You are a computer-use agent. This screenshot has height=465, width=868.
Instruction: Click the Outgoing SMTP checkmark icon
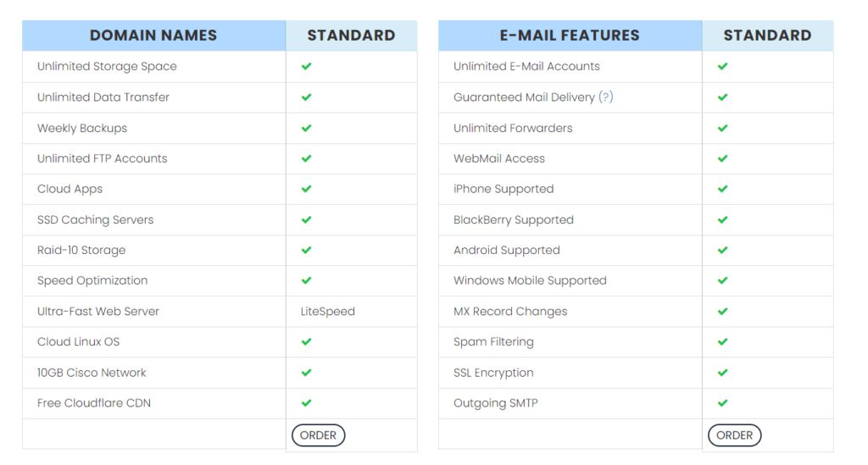(x=722, y=403)
